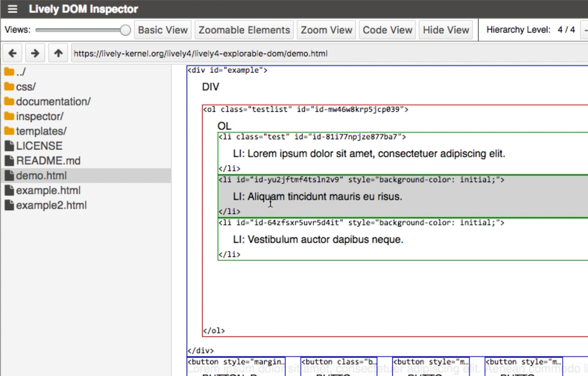Click the back arrow navigation button
The width and height of the screenshot is (588, 376).
(x=12, y=53)
